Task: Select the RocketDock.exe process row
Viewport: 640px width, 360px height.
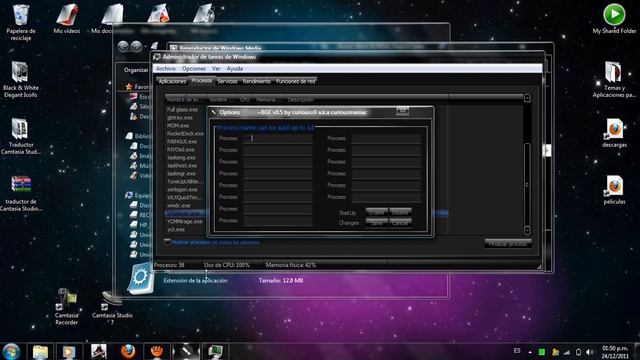Action: (x=185, y=133)
